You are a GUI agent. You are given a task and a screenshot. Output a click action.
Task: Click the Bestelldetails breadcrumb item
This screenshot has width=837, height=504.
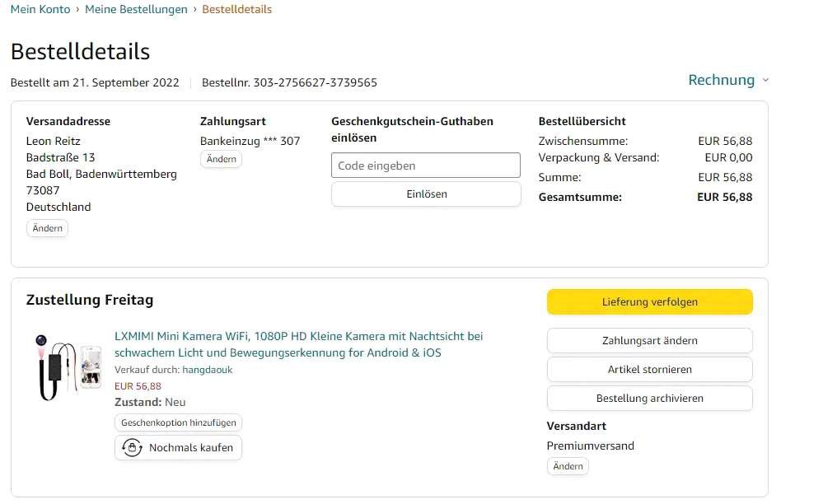[236, 10]
